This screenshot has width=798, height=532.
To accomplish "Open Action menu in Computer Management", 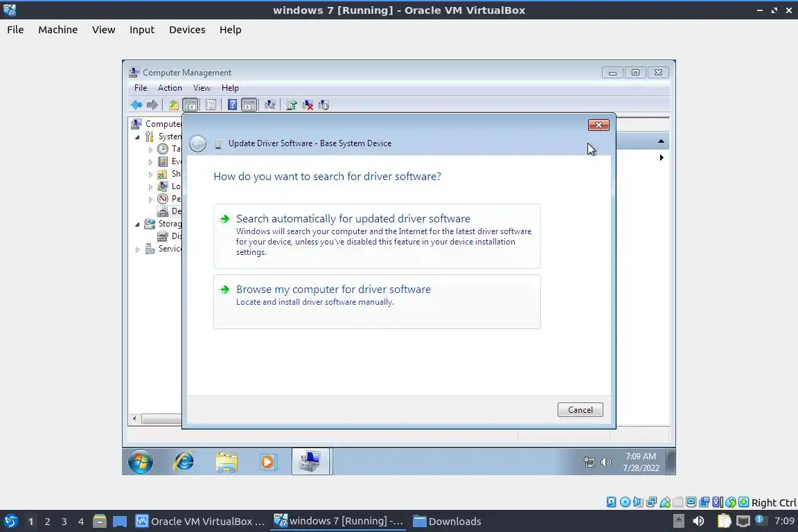I will (170, 87).
